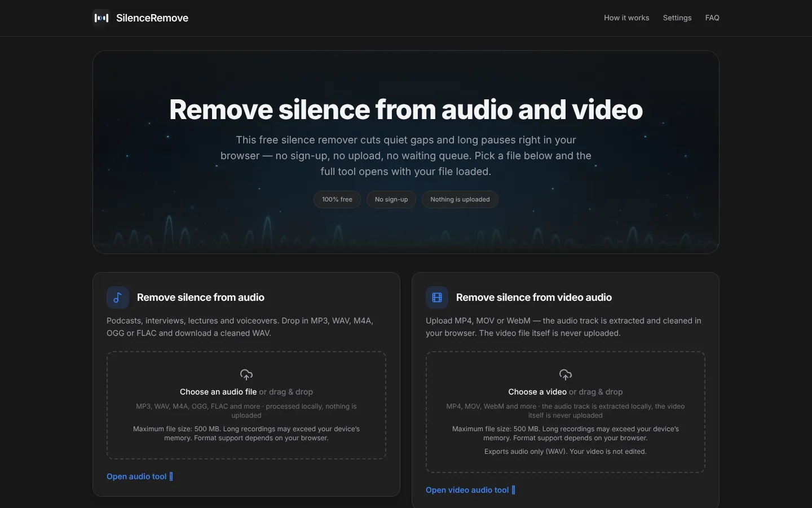Open audio tool link
Viewport: 812px width, 508px height.
140,476
